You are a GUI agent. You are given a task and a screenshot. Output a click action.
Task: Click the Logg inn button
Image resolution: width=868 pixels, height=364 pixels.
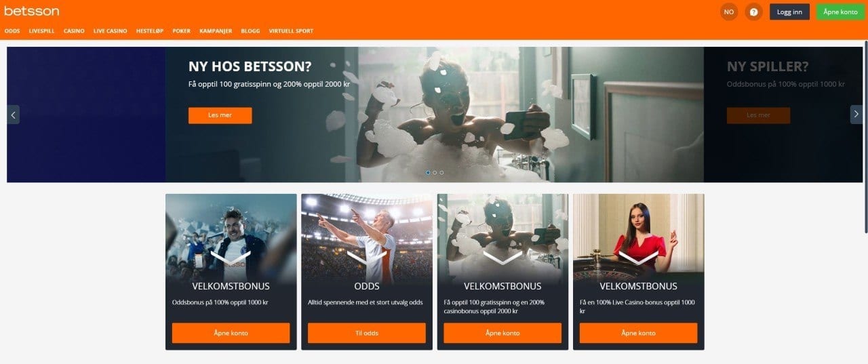coord(789,12)
